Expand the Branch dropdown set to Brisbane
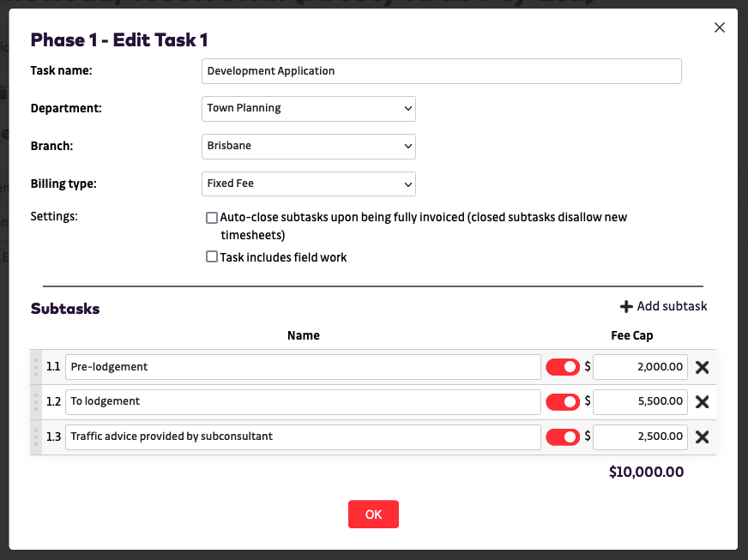The width and height of the screenshot is (748, 560). tap(309, 146)
